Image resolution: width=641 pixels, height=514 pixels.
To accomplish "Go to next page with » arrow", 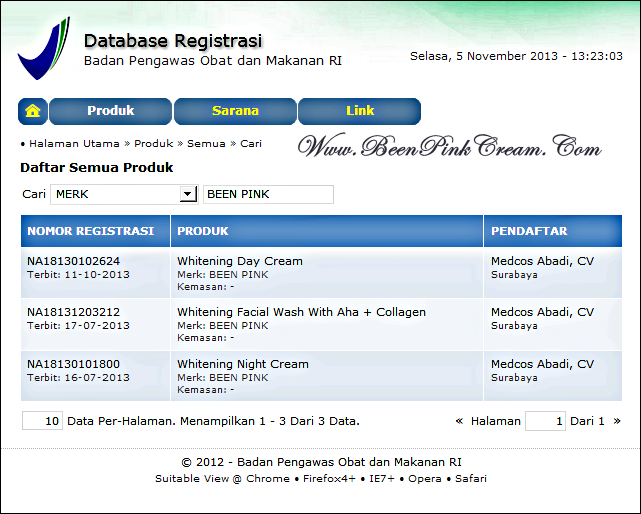I will [617, 421].
